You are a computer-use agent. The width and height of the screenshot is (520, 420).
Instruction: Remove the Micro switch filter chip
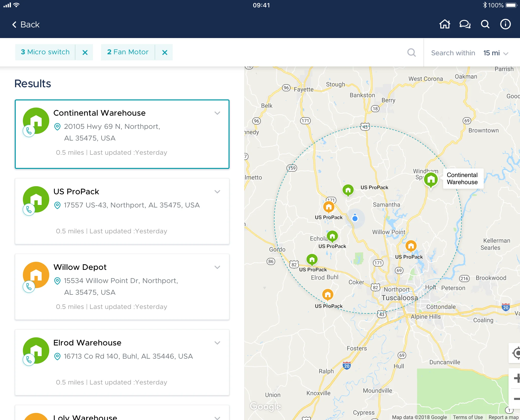85,52
